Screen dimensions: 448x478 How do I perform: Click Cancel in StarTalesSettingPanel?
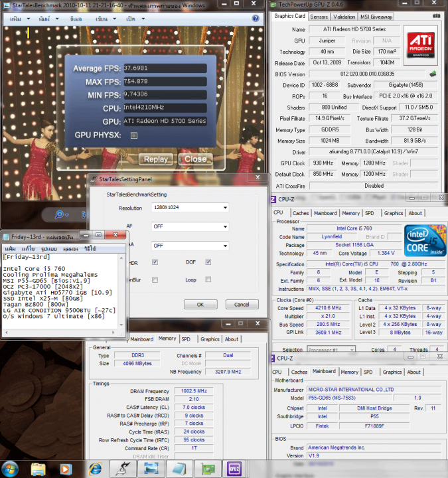(242, 305)
